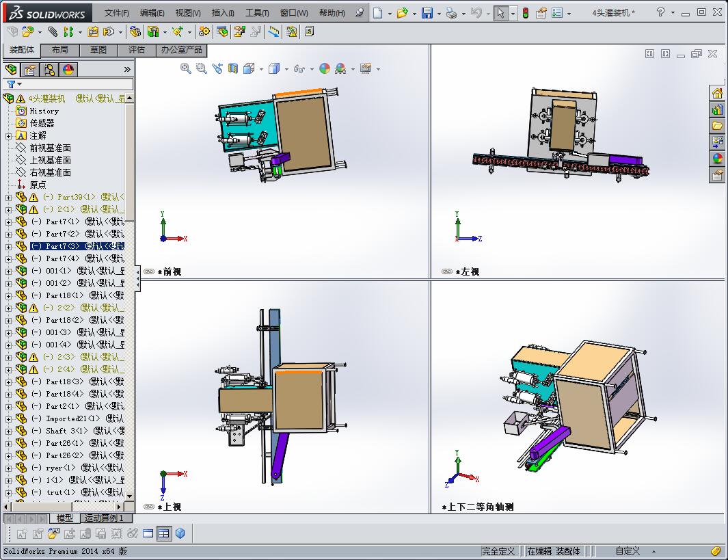
Task: Open the Design Library icon in task pane
Action: [717, 109]
